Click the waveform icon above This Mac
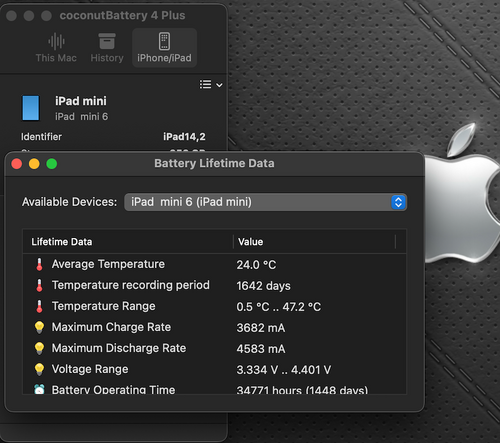 [x=56, y=41]
